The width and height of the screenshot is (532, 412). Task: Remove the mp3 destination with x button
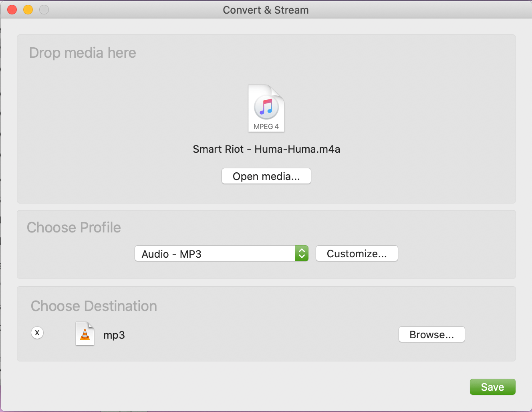click(x=37, y=333)
